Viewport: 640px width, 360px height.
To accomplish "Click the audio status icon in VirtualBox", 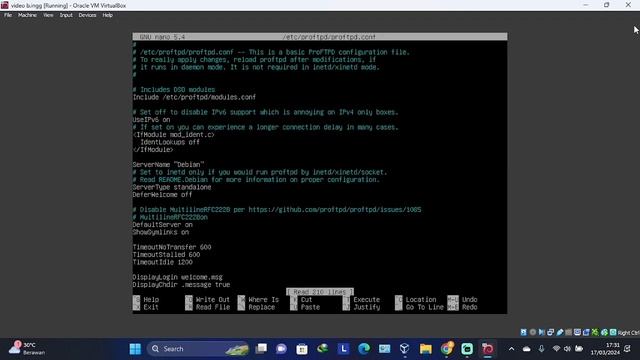I will (x=542, y=332).
